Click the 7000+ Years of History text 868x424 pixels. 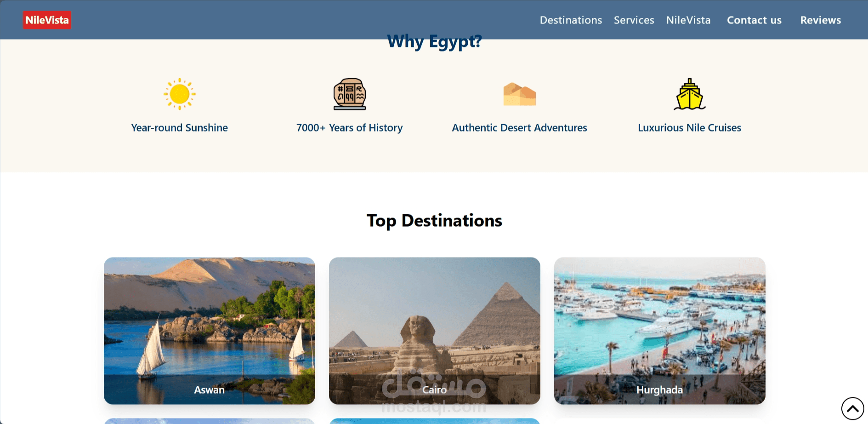point(350,128)
